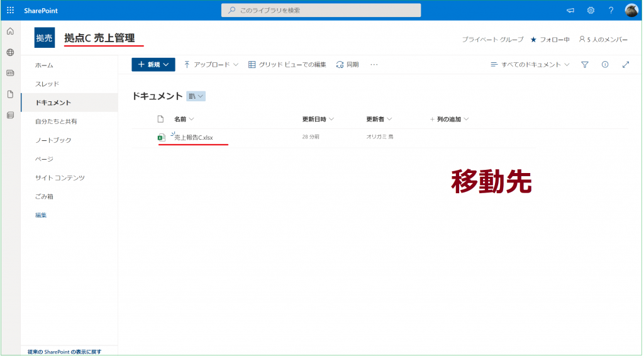Image resolution: width=644 pixels, height=358 pixels.
Task: Open the New button dropdown
Action: [153, 64]
